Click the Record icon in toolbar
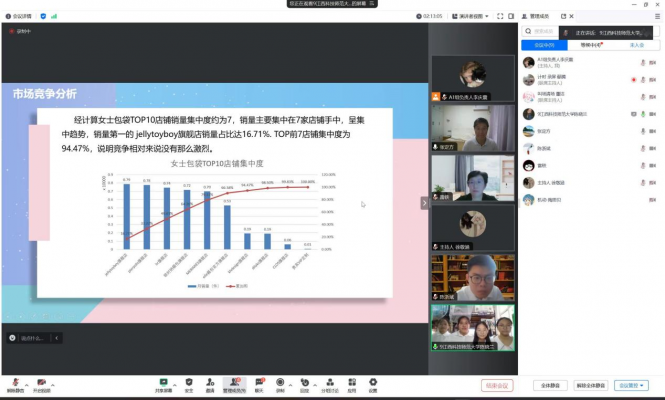The width and height of the screenshot is (665, 400). click(x=280, y=382)
